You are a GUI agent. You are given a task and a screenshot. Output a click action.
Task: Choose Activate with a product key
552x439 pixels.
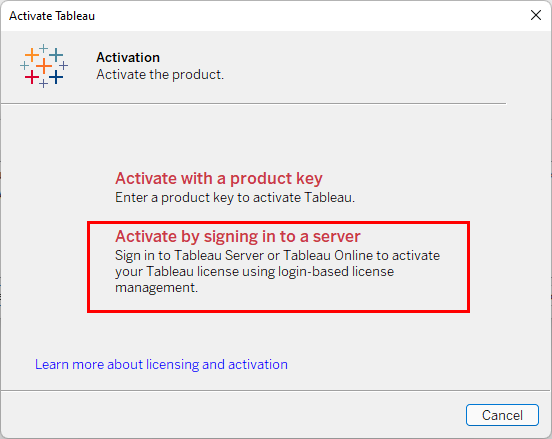point(219,178)
